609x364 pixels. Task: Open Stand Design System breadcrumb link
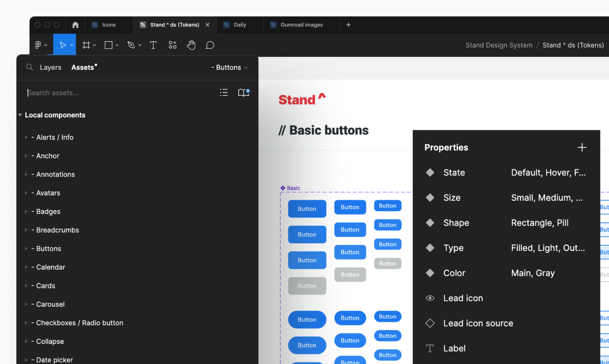(x=499, y=45)
